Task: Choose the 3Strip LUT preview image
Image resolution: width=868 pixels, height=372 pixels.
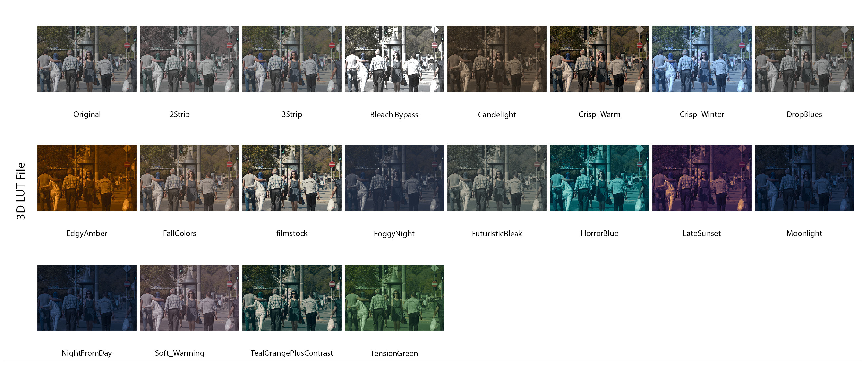Action: pyautogui.click(x=292, y=59)
